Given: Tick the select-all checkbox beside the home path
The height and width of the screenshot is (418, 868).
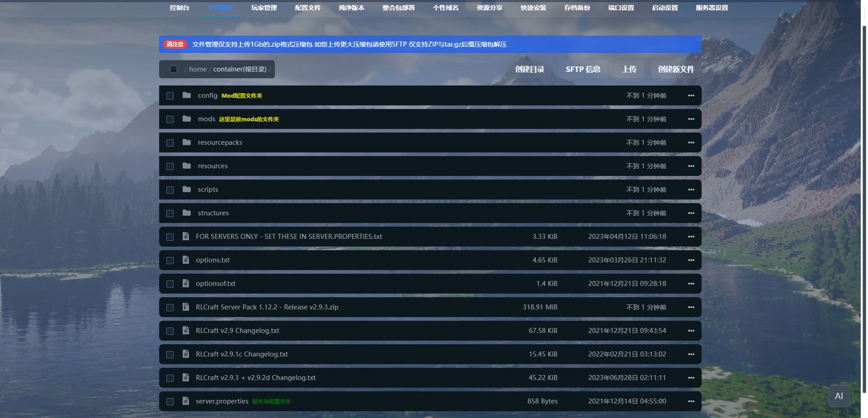Looking at the screenshot, I should pyautogui.click(x=173, y=69).
